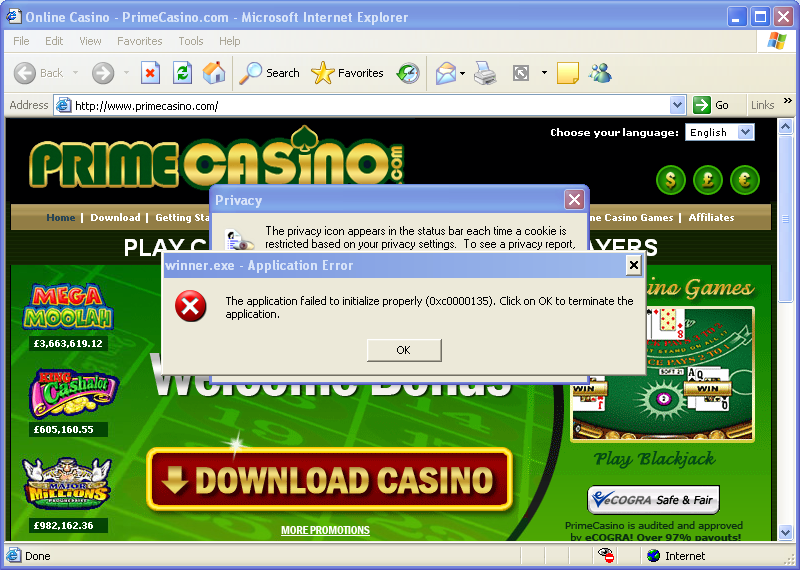Stop page loading with red X icon
Image resolution: width=800 pixels, height=570 pixels.
151,73
